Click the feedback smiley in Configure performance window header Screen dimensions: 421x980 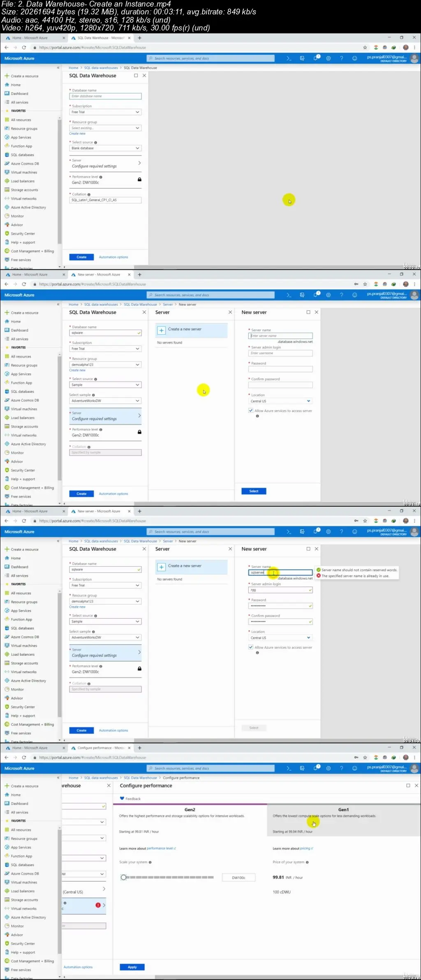click(x=354, y=768)
